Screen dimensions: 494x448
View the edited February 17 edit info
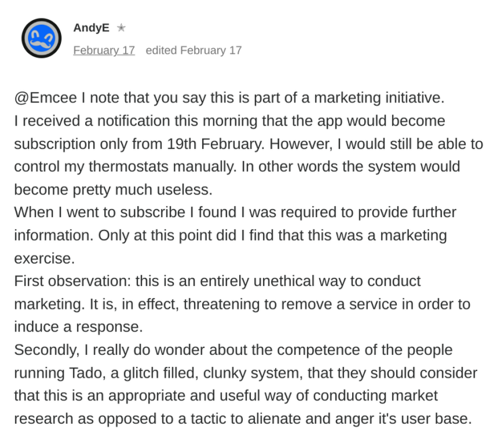pyautogui.click(x=193, y=50)
